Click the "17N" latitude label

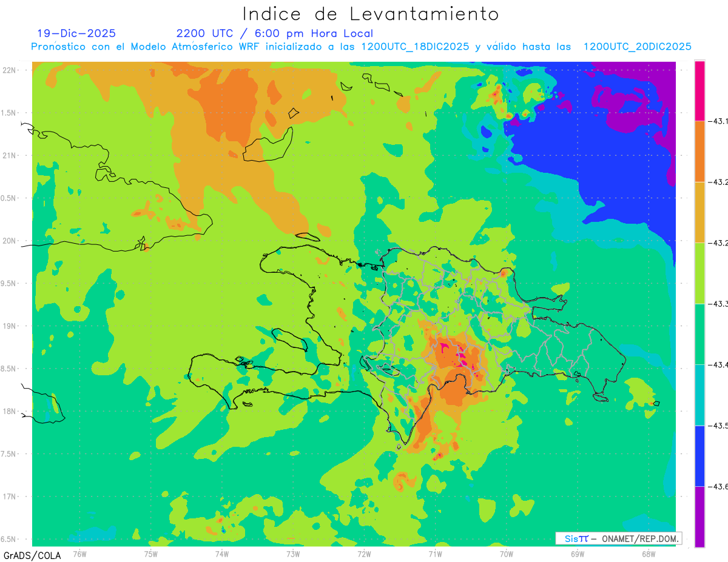[10, 497]
